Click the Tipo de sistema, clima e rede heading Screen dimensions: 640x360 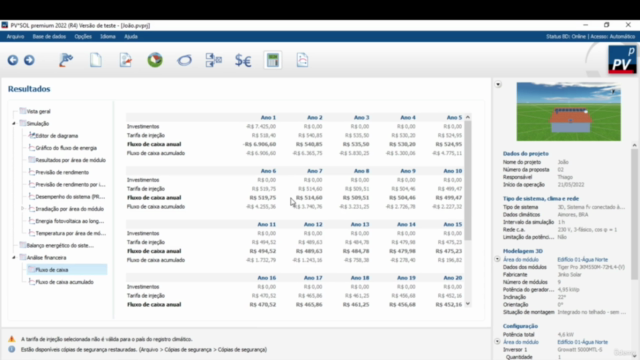541,199
